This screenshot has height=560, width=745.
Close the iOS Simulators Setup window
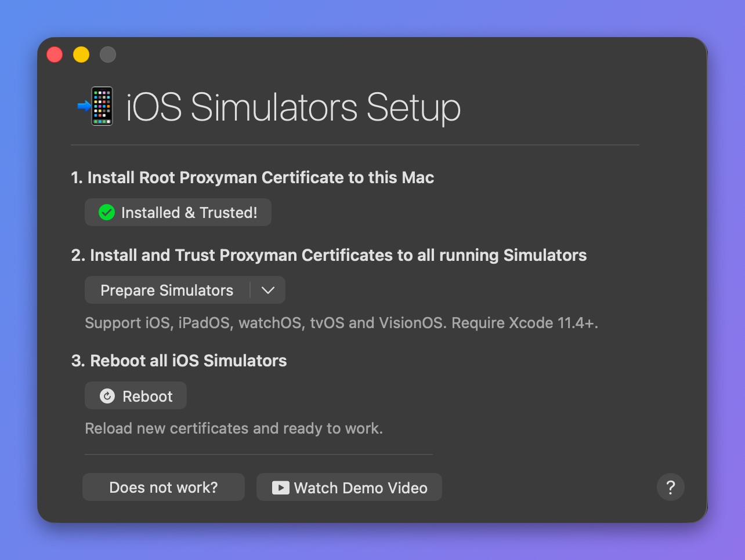tap(55, 54)
